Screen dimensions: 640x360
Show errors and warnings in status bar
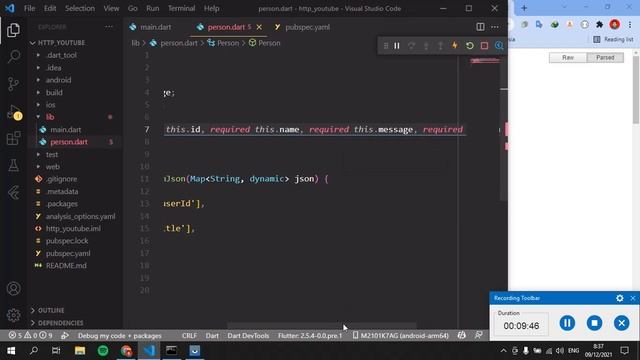30,336
